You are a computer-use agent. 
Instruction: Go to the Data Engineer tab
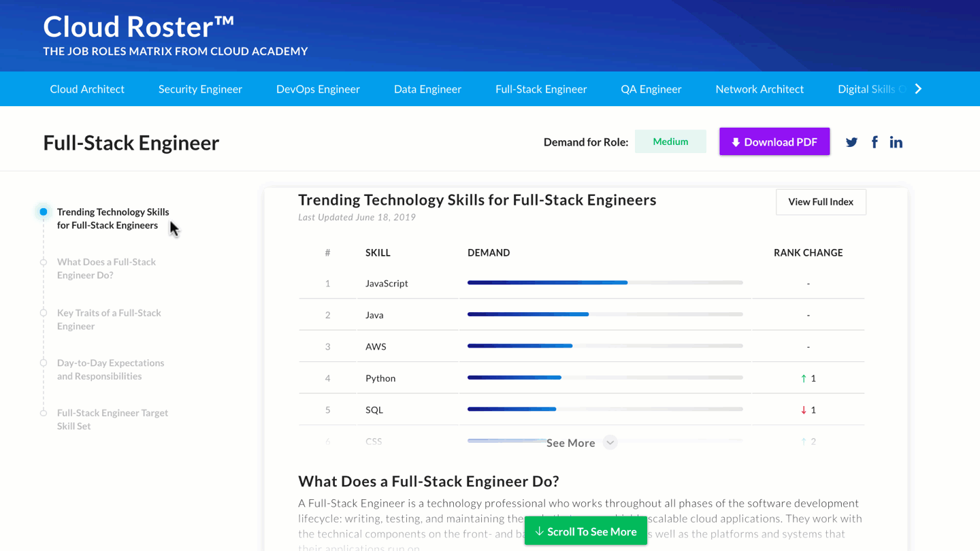427,89
